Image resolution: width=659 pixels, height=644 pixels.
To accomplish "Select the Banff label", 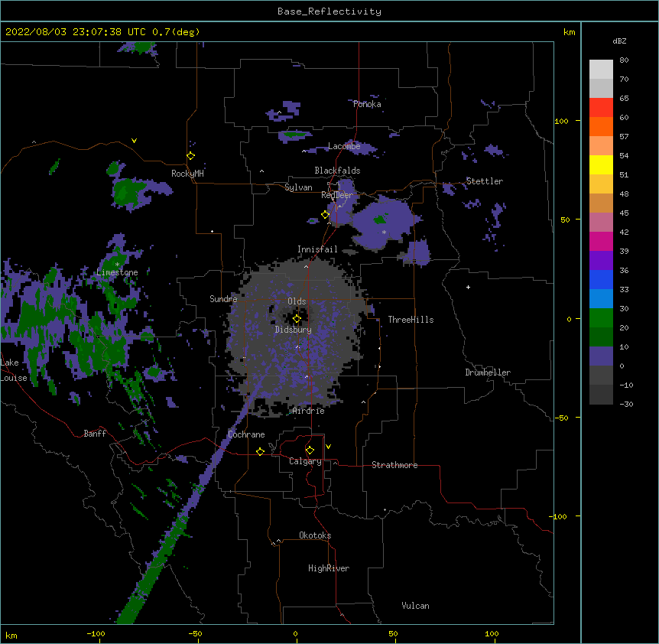I will point(95,434).
